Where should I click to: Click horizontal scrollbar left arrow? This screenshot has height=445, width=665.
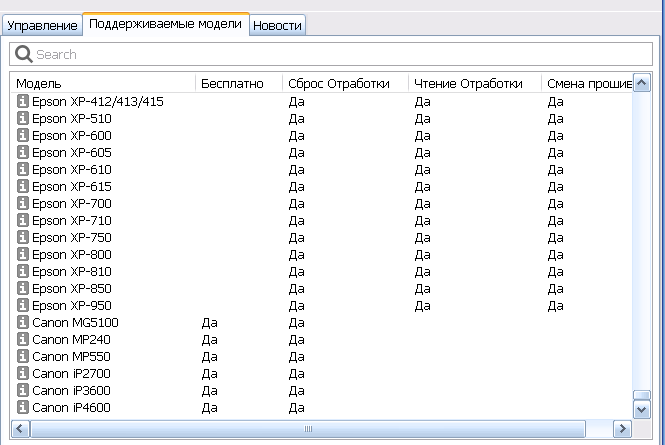pyautogui.click(x=20, y=429)
